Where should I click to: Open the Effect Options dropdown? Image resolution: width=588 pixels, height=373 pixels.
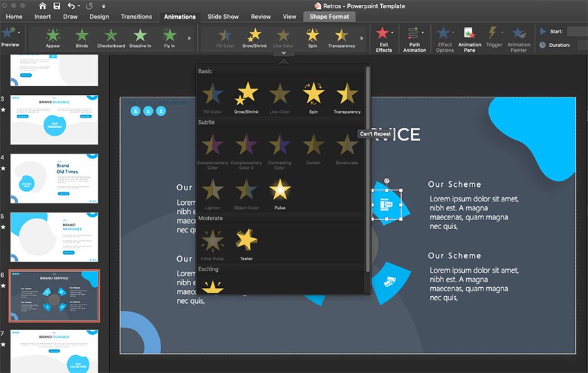pos(445,38)
